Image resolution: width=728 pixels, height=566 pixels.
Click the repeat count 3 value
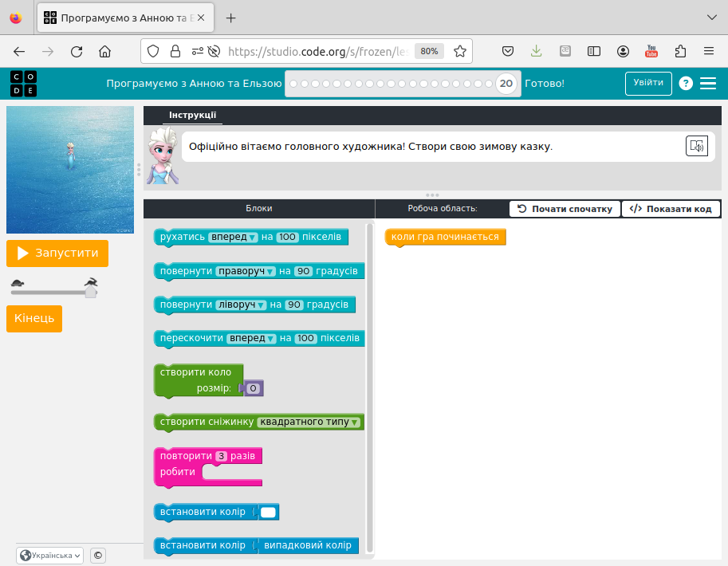point(222,456)
